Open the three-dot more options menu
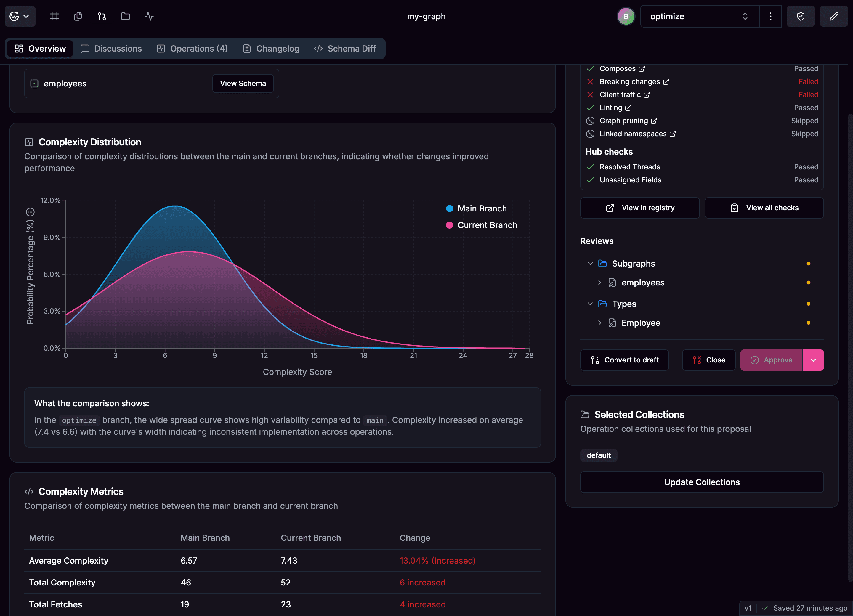This screenshot has width=853, height=616. coord(771,16)
